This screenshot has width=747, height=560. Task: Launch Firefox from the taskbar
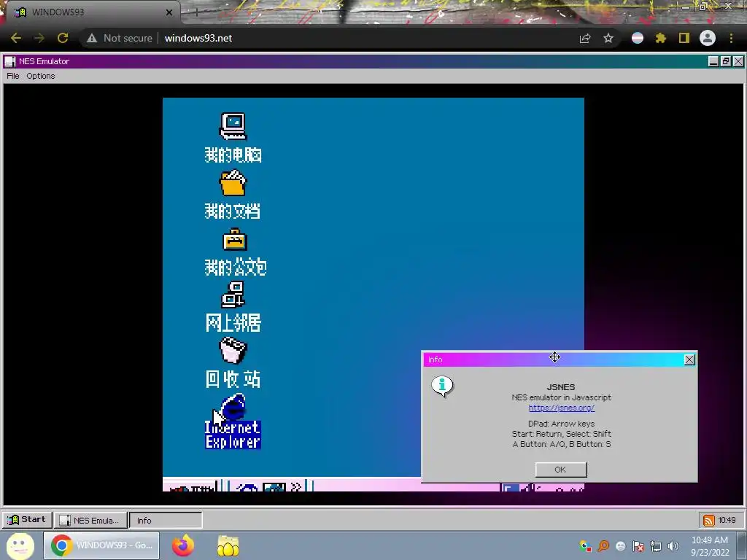coord(183,545)
